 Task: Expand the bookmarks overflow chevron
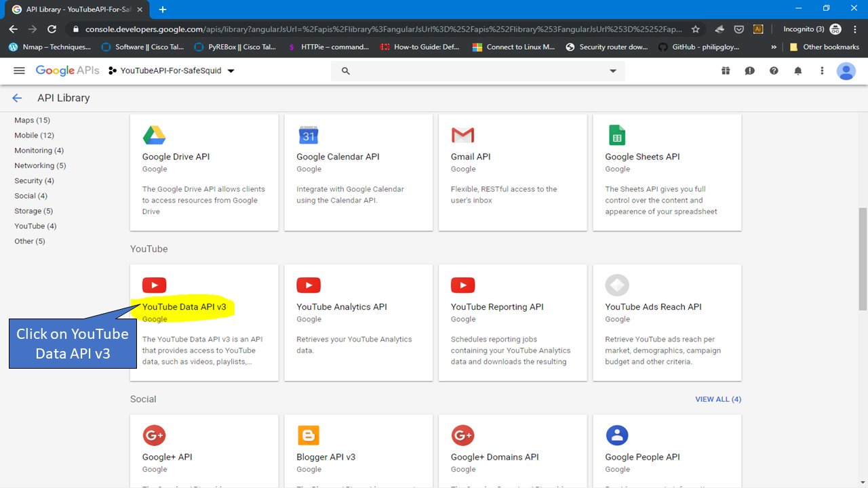774,47
